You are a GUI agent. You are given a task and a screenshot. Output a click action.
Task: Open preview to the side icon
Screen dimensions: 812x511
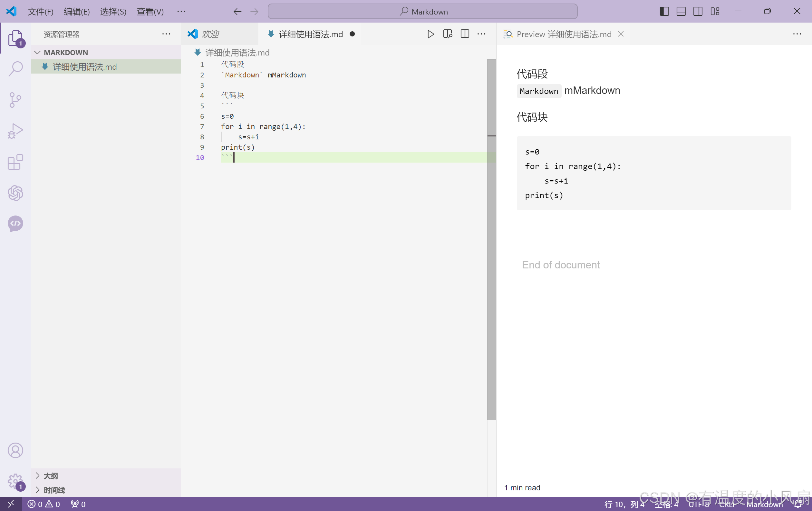pos(448,34)
